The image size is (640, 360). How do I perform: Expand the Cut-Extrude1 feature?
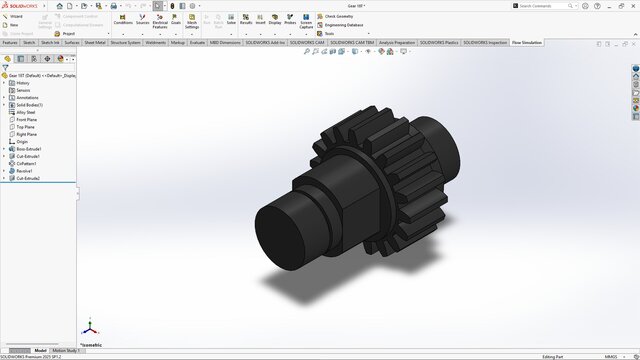click(x=4, y=156)
